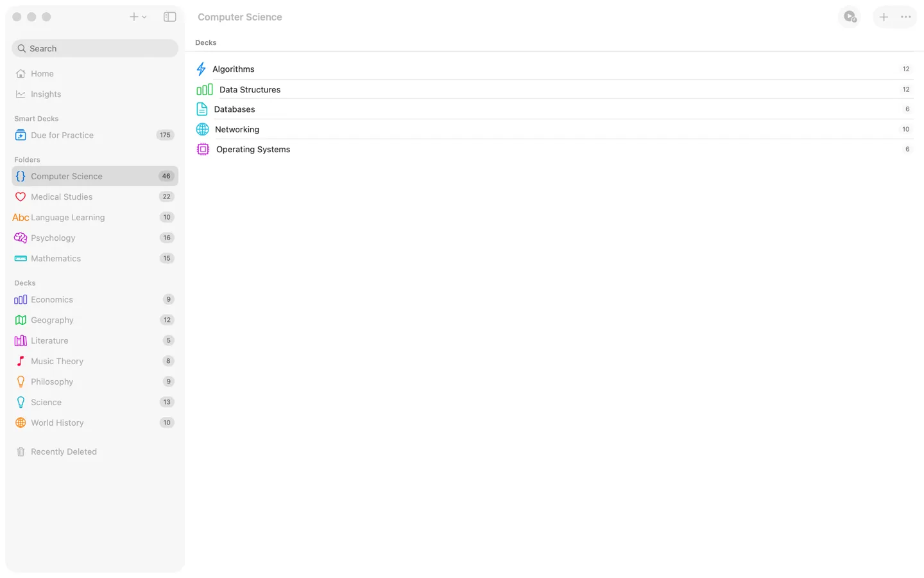Select the Medical Studies folder
Viewport: 924px width, 578px height.
(95, 197)
